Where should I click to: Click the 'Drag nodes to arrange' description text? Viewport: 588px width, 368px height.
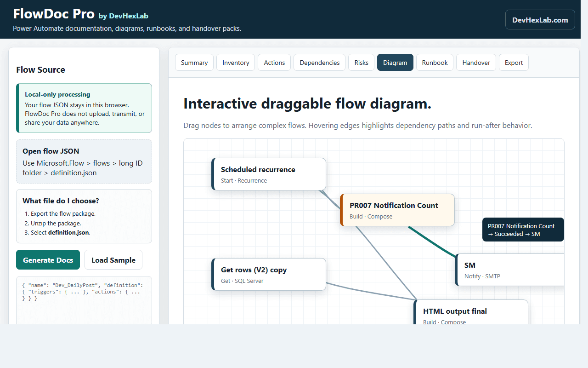point(358,126)
